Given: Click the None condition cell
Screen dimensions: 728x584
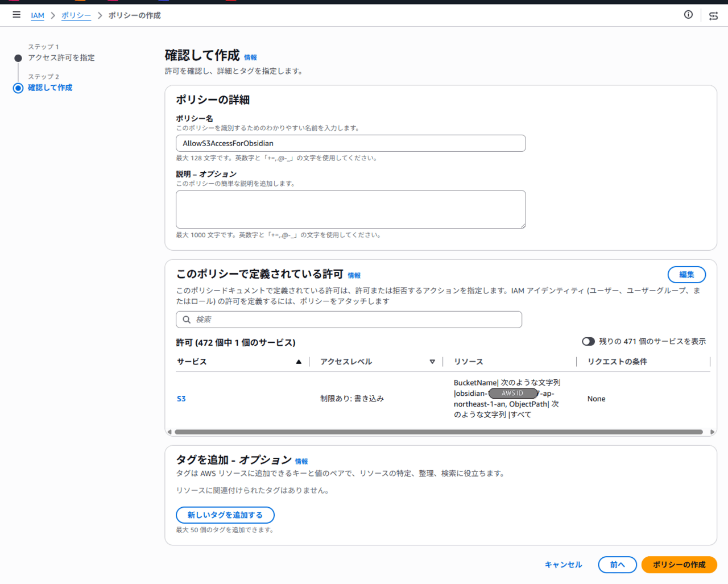Looking at the screenshot, I should [x=596, y=399].
